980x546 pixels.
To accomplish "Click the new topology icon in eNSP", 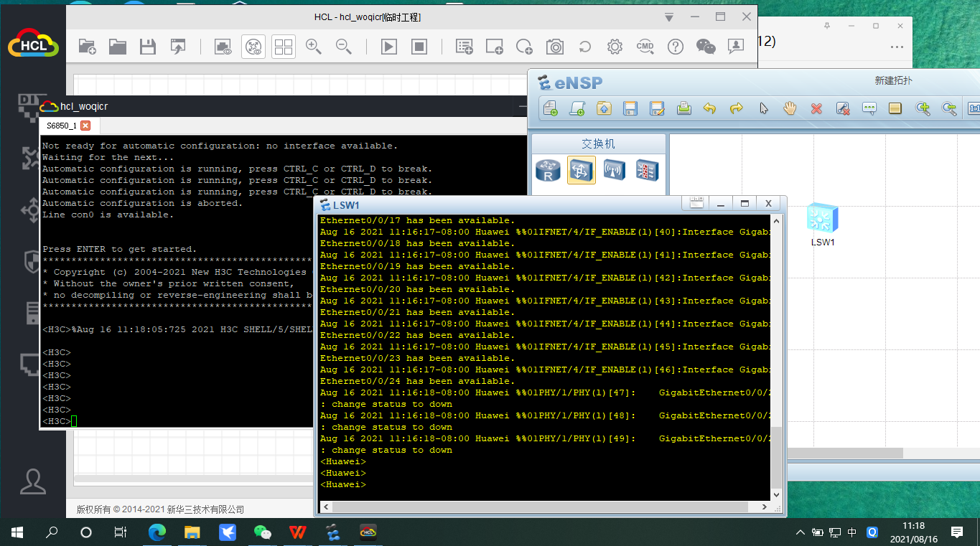I will [551, 108].
